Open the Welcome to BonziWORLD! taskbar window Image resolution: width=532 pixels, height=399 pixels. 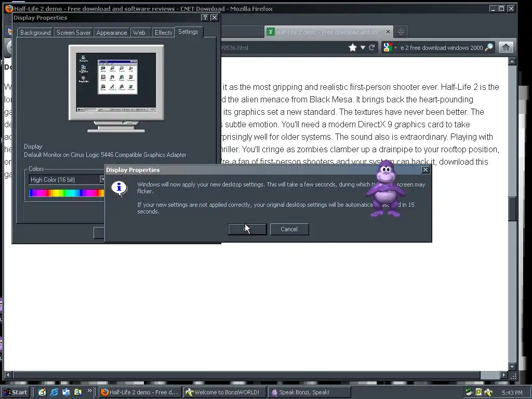[224, 392]
